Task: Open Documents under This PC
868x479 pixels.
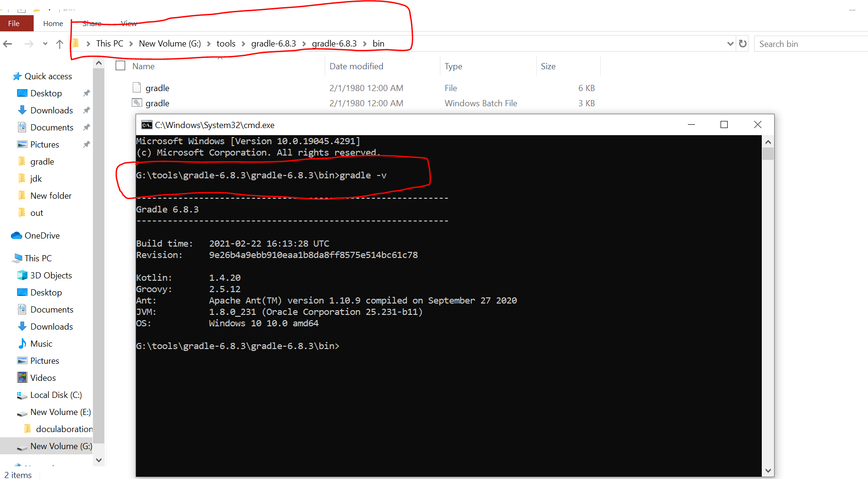Action: click(52, 310)
